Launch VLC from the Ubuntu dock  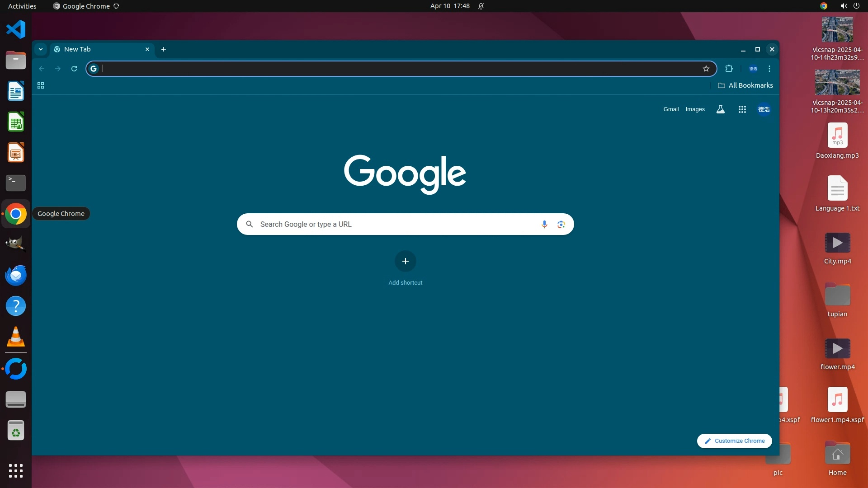(x=16, y=337)
